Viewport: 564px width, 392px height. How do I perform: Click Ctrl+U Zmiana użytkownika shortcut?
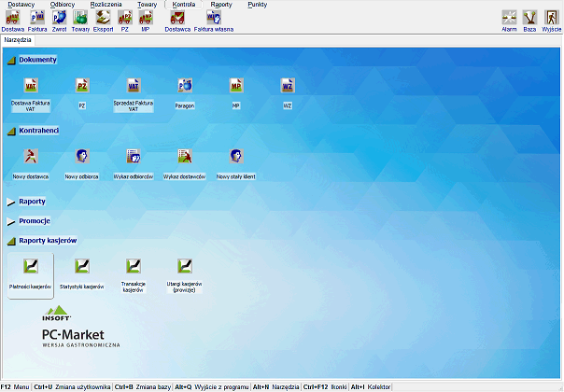tap(72, 387)
